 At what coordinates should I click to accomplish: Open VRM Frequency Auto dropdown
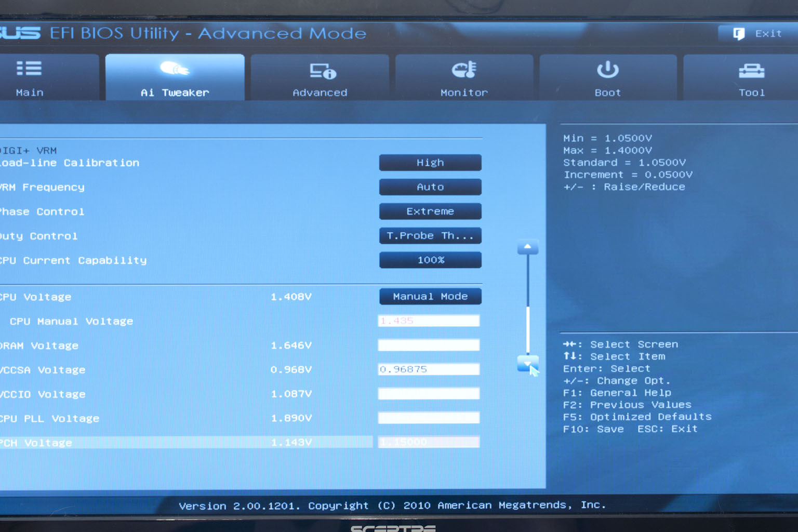430,187
